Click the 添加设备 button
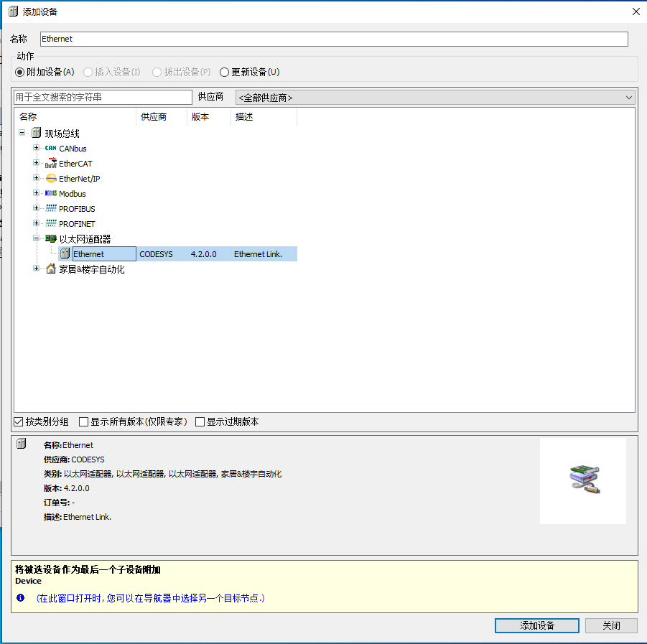Image resolution: width=647 pixels, height=644 pixels. 537,625
